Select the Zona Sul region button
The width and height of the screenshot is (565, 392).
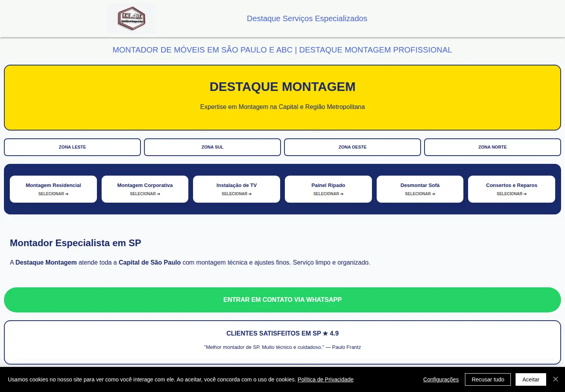(x=212, y=147)
